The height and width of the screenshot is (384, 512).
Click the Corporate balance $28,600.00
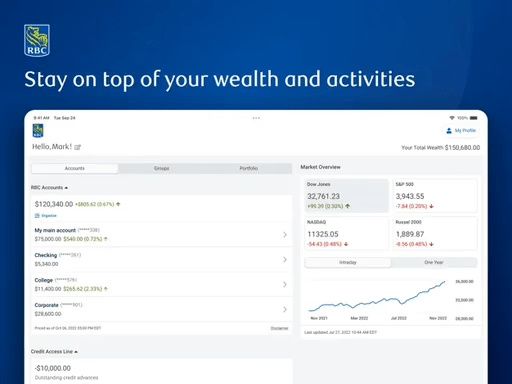coord(48,314)
